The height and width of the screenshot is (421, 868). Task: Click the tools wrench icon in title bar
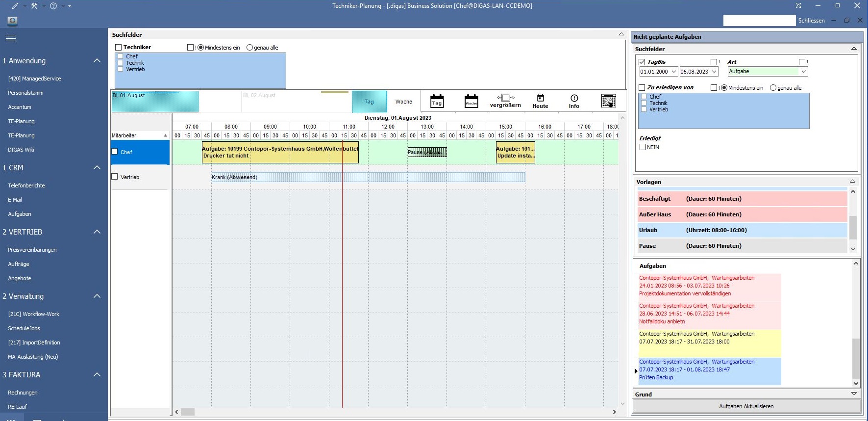34,6
